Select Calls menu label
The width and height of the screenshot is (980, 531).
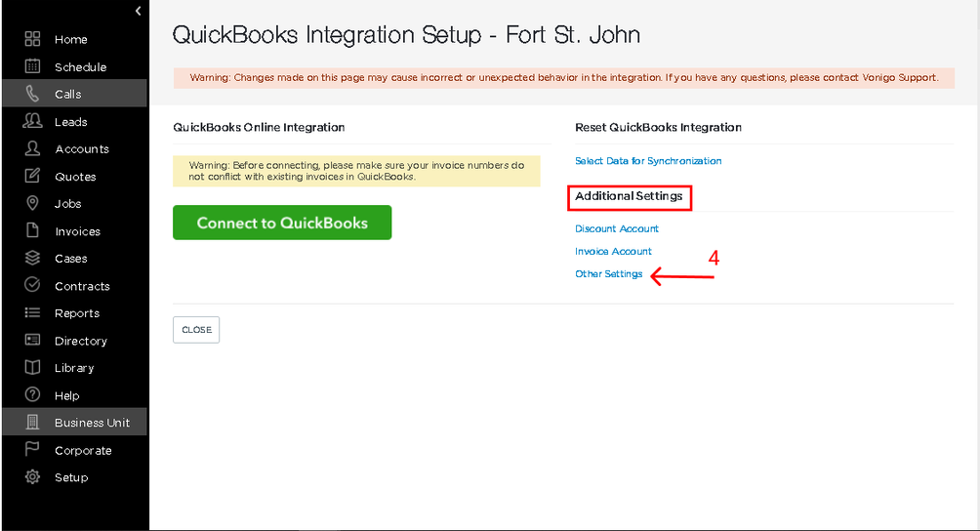point(68,95)
